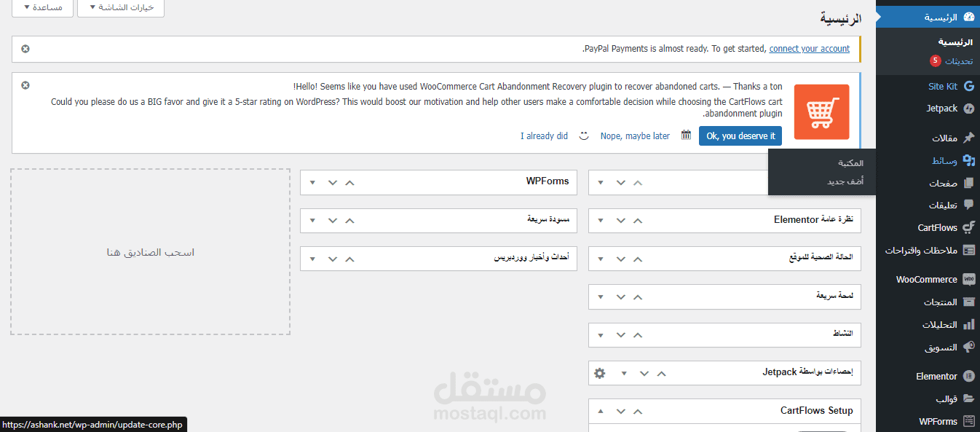Click the Jetpack icon in sidebar
Viewport: 980px width, 432px height.
[x=968, y=109]
